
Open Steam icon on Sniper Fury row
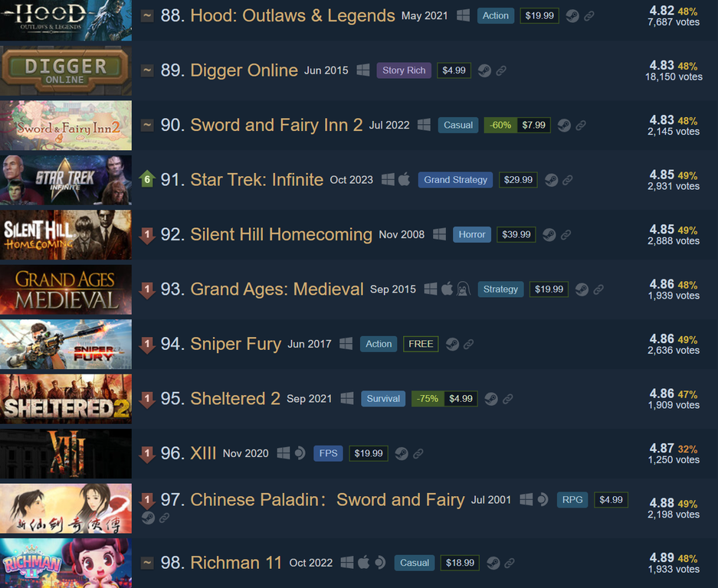point(452,344)
